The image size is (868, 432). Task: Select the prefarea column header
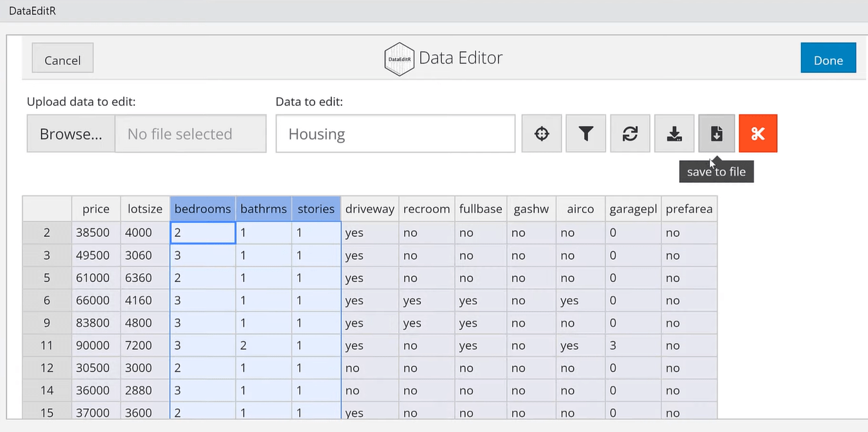point(689,209)
